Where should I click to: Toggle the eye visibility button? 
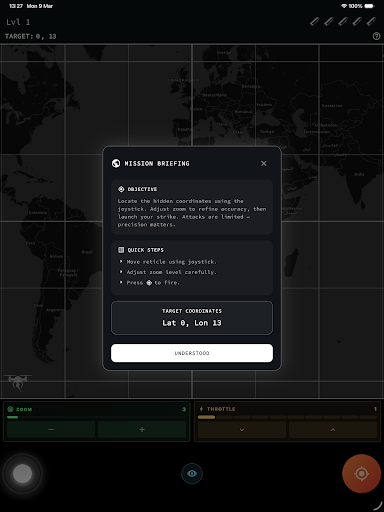pyautogui.click(x=192, y=473)
